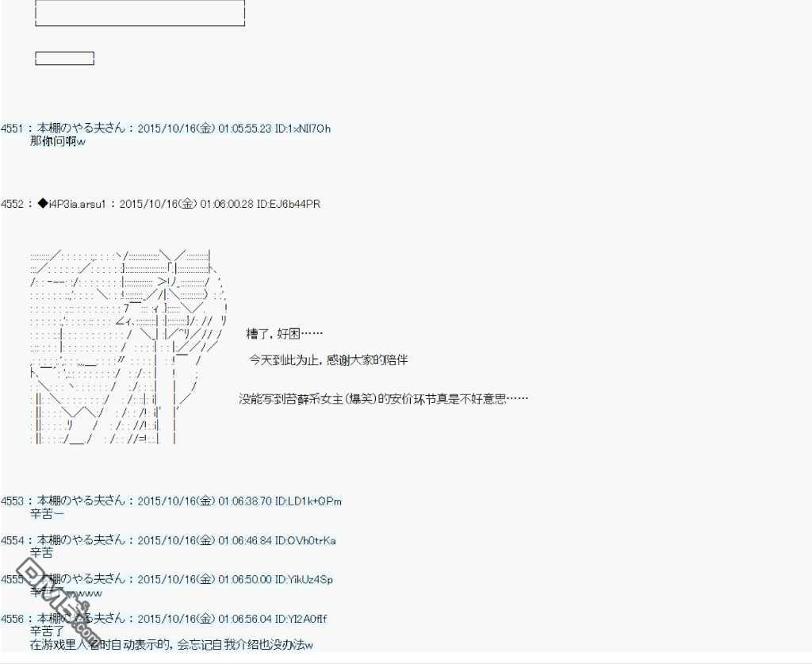Open post number 4554

pyautogui.click(x=13, y=540)
